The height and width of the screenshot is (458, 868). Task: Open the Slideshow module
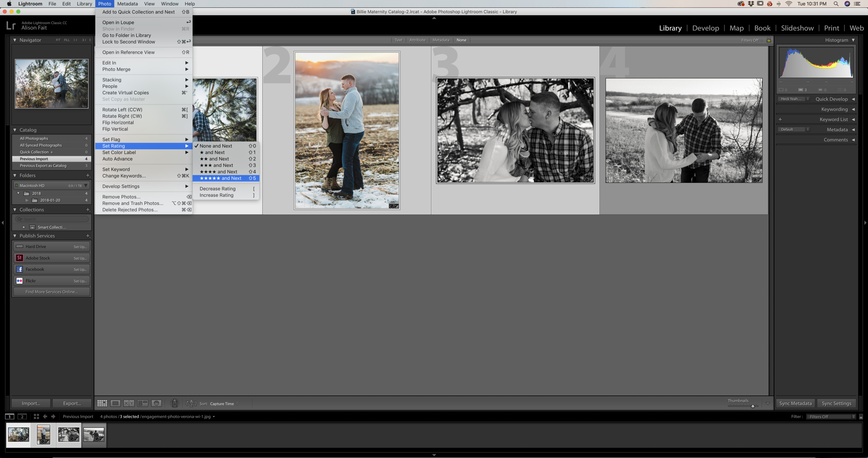(797, 28)
